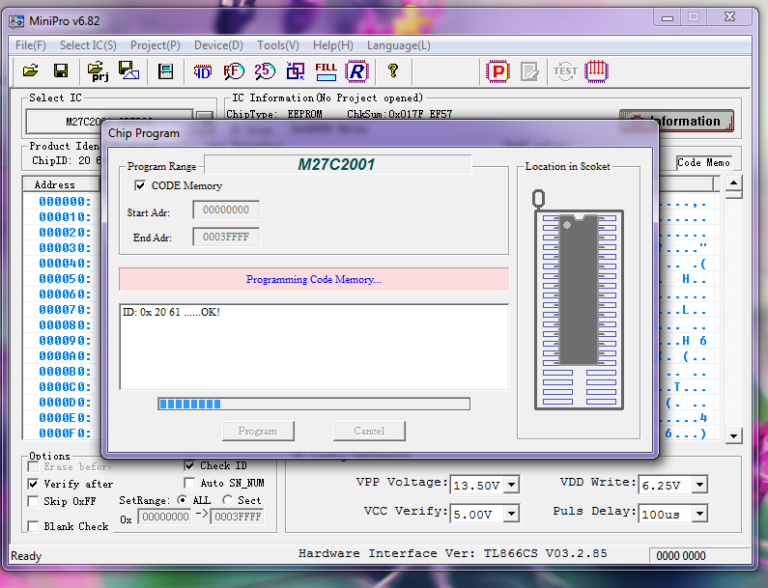Open help with the question mark icon
This screenshot has height=588, width=768.
(x=392, y=71)
